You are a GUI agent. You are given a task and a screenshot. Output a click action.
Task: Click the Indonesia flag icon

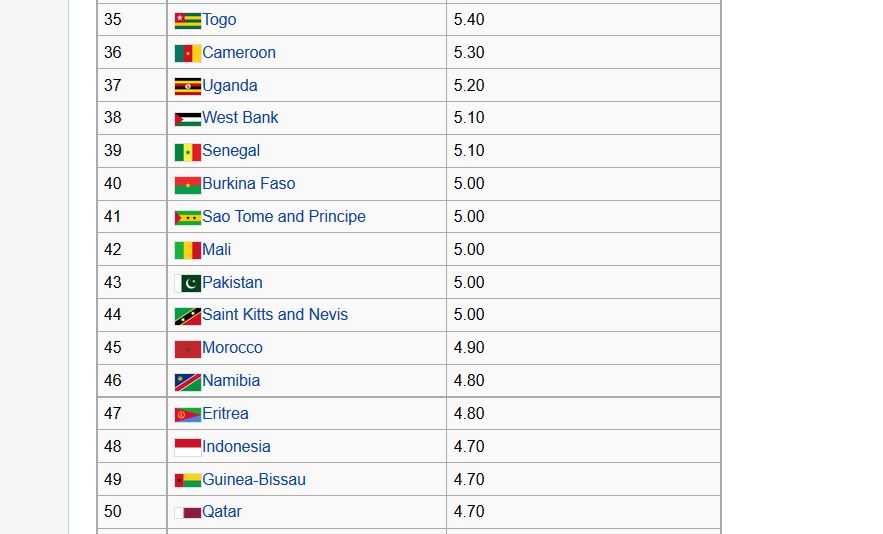(x=187, y=447)
